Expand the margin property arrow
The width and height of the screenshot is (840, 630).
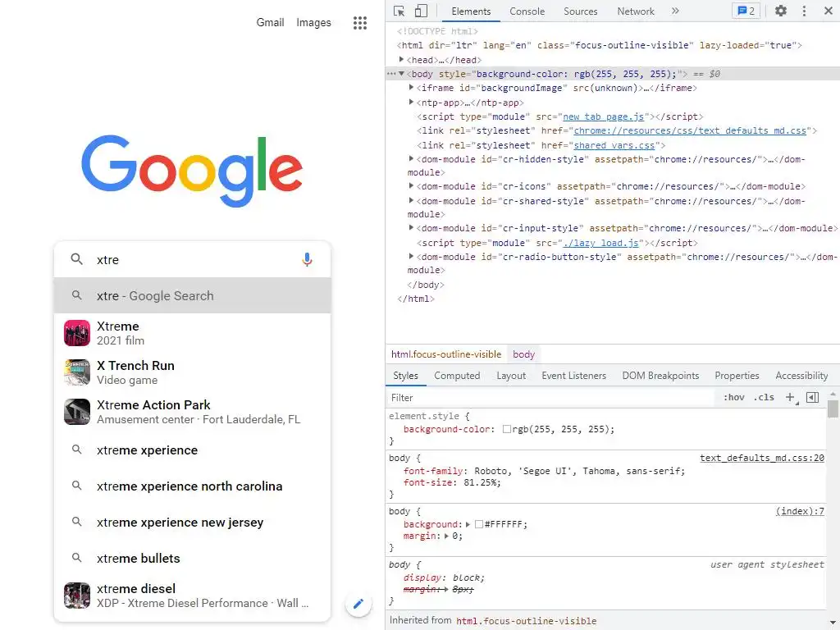pos(446,536)
